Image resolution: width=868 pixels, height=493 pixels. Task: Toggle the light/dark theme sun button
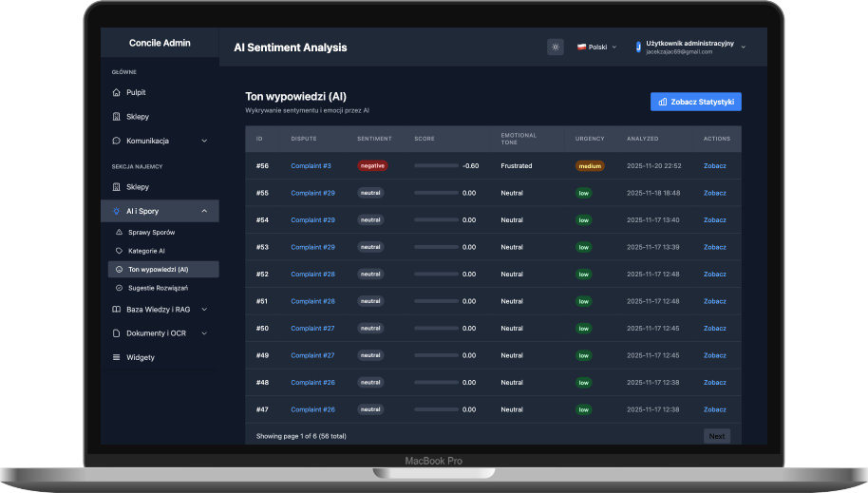pyautogui.click(x=556, y=47)
